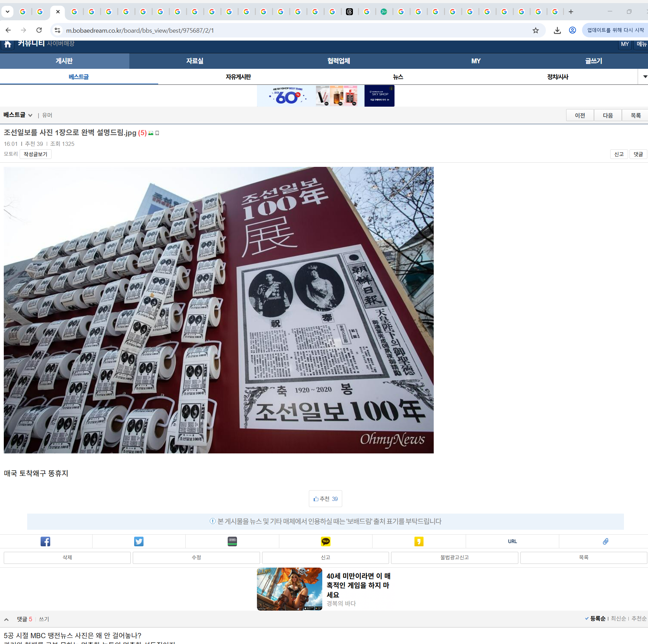The width and height of the screenshot is (648, 644).
Task: Click the 다음 post button
Action: 608,115
